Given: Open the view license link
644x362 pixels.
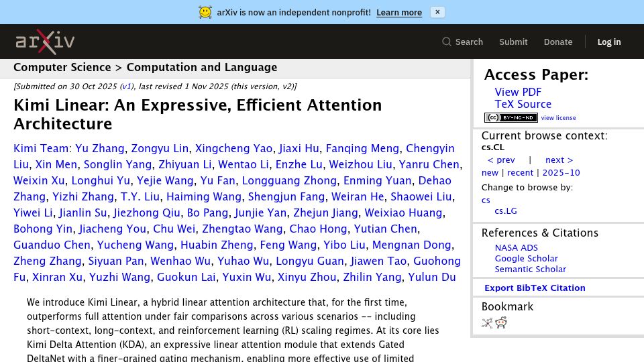Looking at the screenshot, I should tap(558, 118).
